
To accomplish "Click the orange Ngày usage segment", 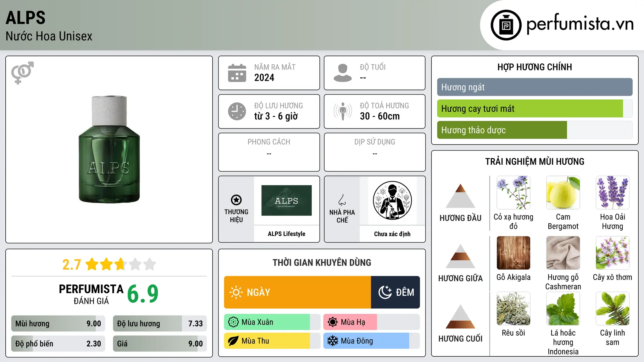I will coord(297,292).
